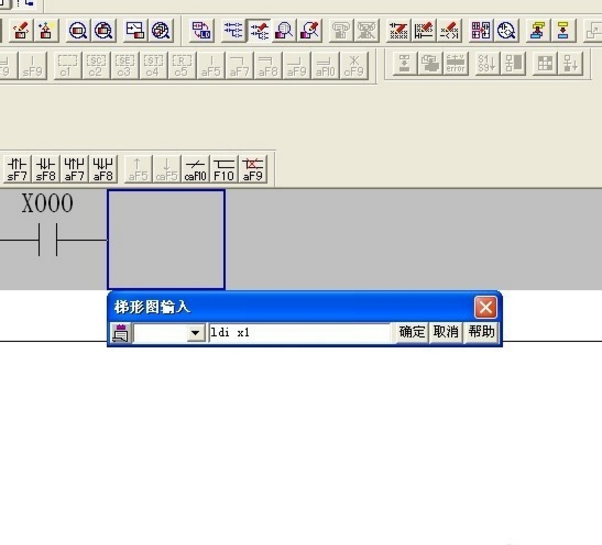The height and width of the screenshot is (545, 602).
Task: Click the X000 normally open contact
Action: click(48, 240)
